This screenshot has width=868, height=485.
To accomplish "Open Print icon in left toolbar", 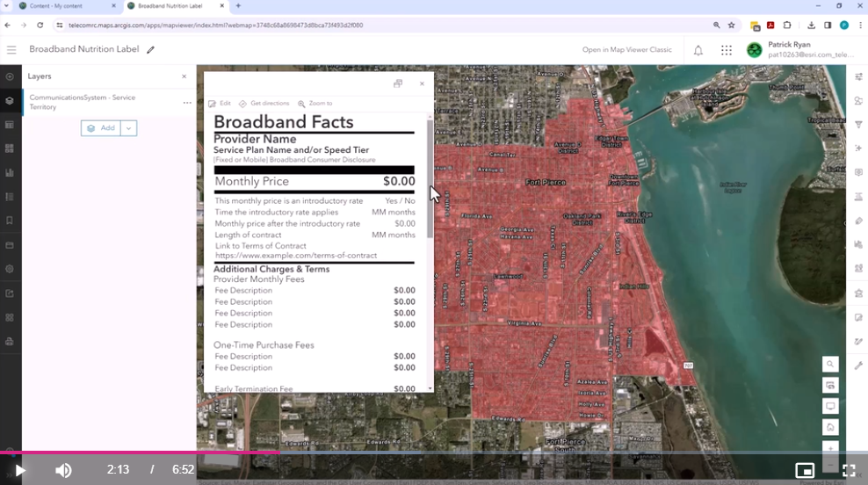I will tap(10, 342).
